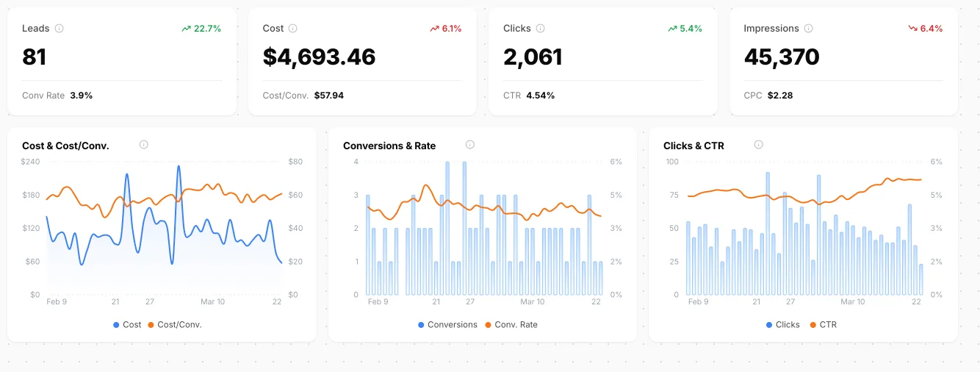Toggle the Clicks legend series in chart

(783, 324)
